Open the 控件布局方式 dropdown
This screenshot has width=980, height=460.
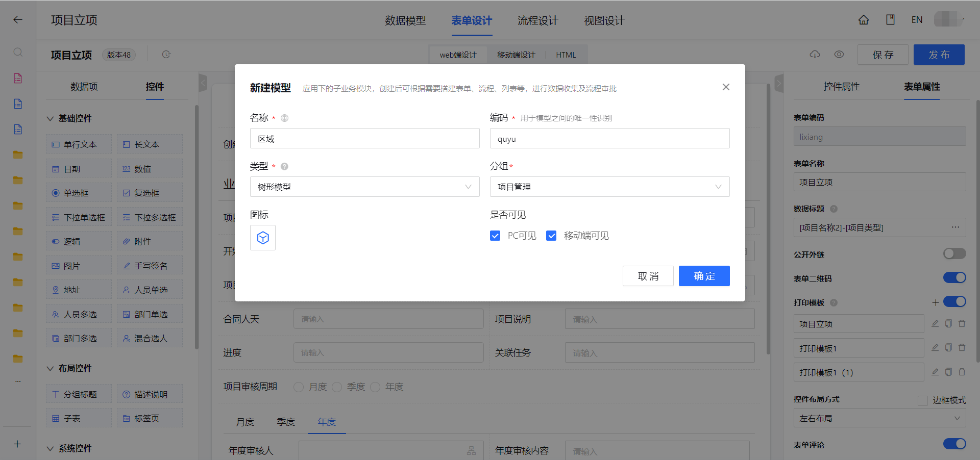coord(880,418)
